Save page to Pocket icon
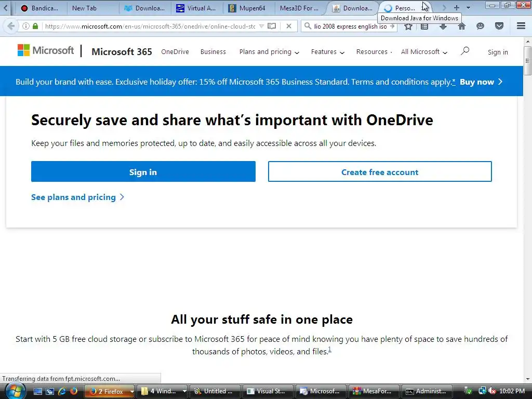532x399 pixels. tap(499, 26)
